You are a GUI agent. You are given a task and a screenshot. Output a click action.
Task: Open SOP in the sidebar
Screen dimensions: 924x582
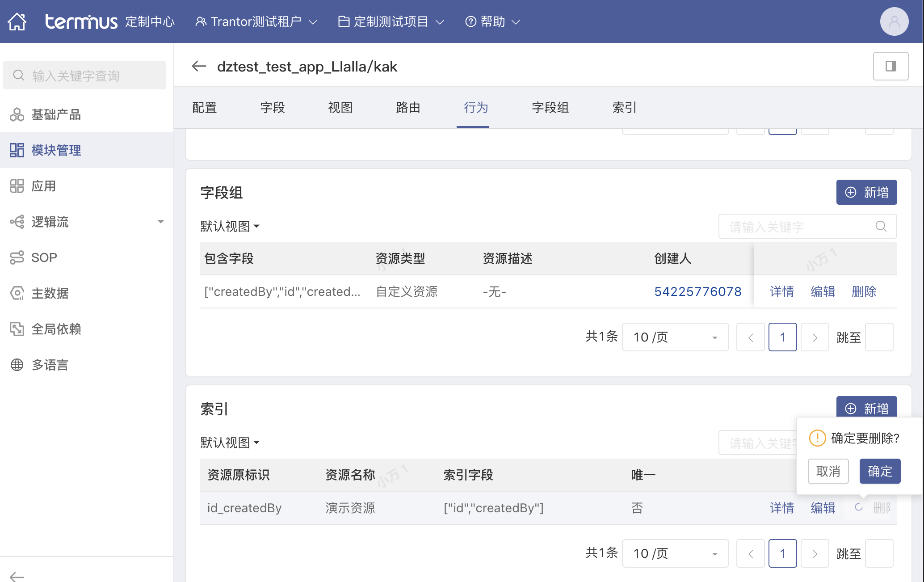[87, 257]
